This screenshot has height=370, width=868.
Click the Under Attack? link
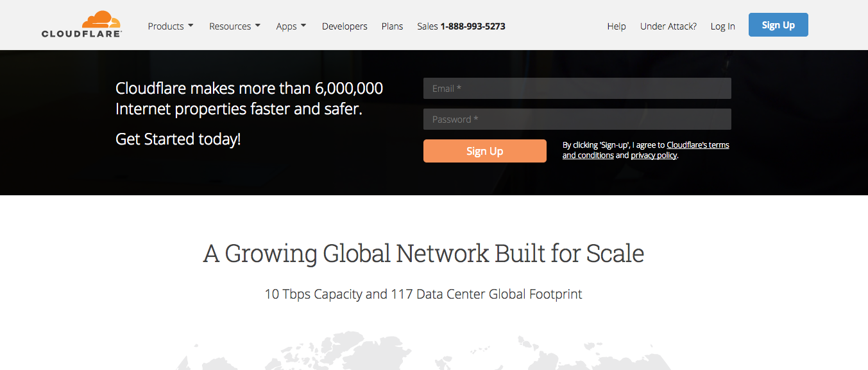click(668, 26)
